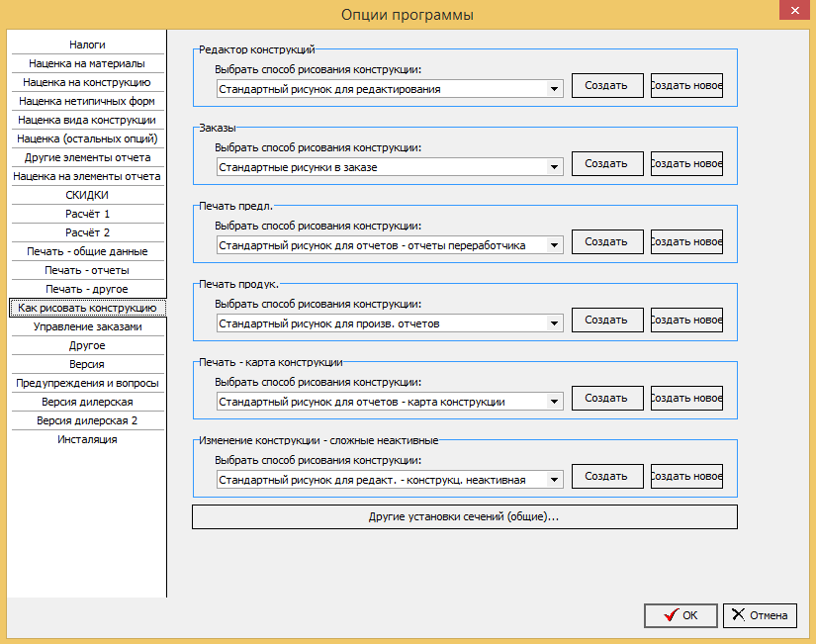Expand dropdown in Печать - карта конструкции
Image resolution: width=816 pixels, height=644 pixels.
(554, 402)
